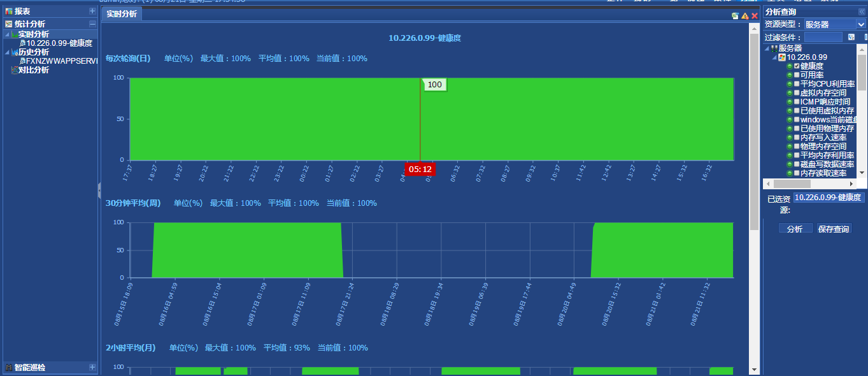Screen dimensions: 868x376
Task: Click the 05:12 red time marker on the daily chart
Action: 420,169
